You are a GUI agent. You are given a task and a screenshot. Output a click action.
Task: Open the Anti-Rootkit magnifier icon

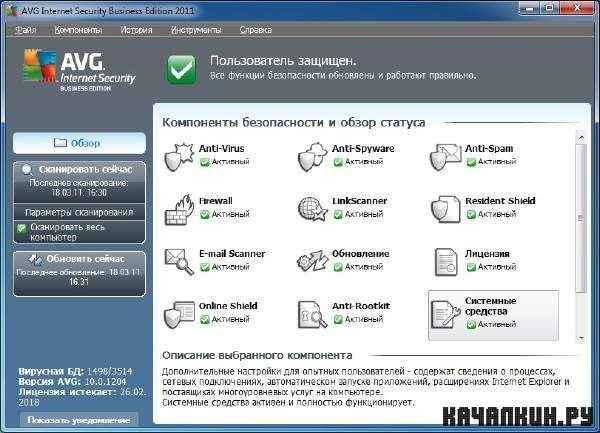click(x=313, y=314)
